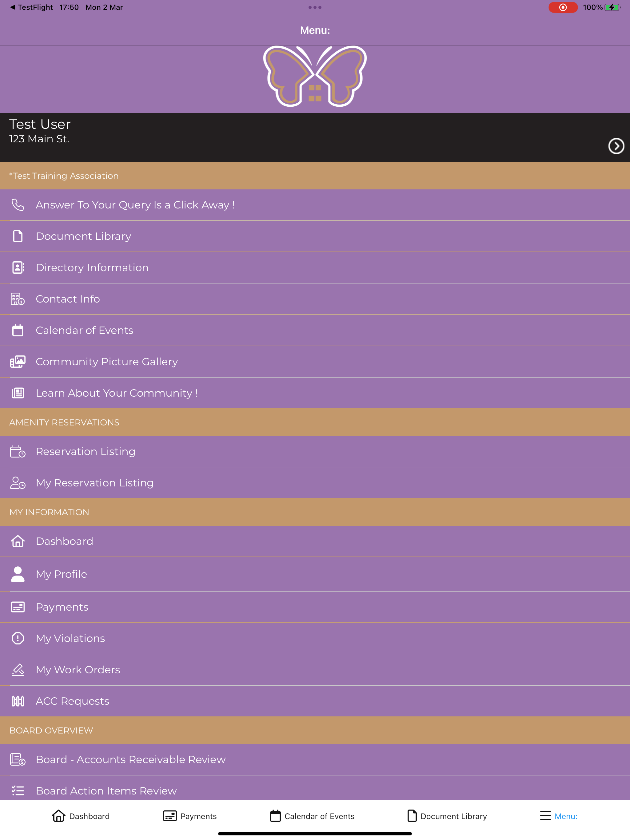This screenshot has width=630, height=840.
Task: Open Calendar of Events menu entry
Action: (315, 330)
